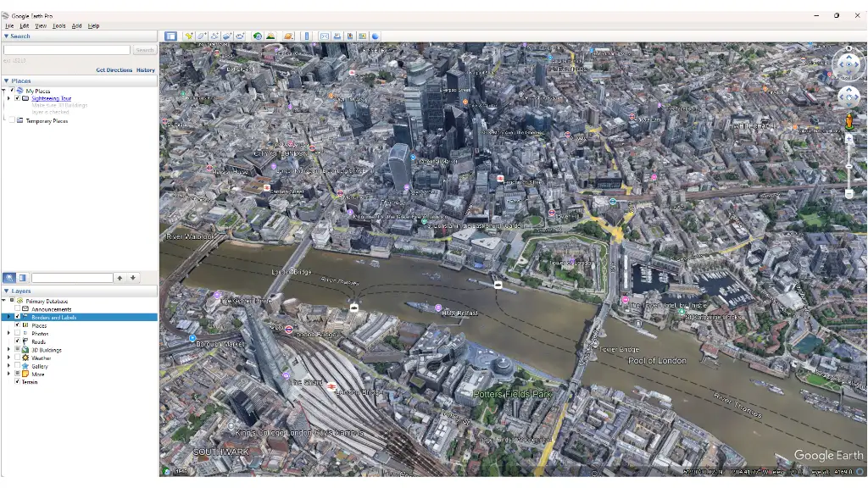Open the Ruler measuring tool
This screenshot has height=488, width=868.
(307, 36)
